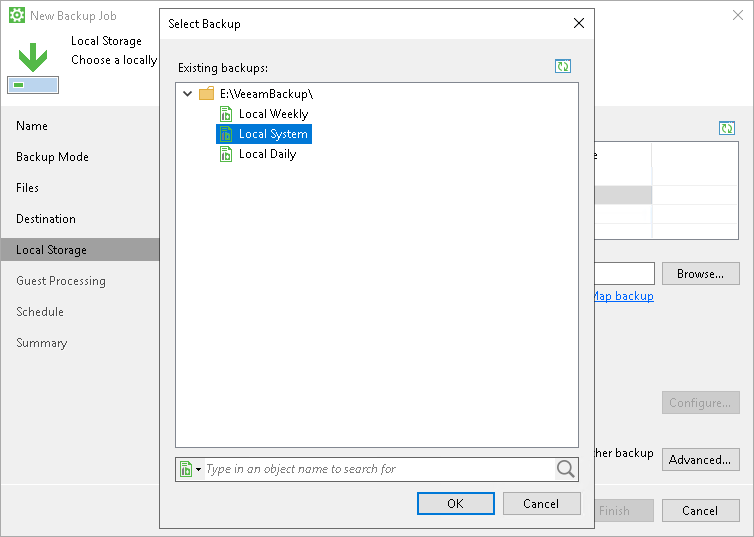Viewport: 754px width, 537px height.
Task: Go to the Name wizard step
Action: point(32,126)
